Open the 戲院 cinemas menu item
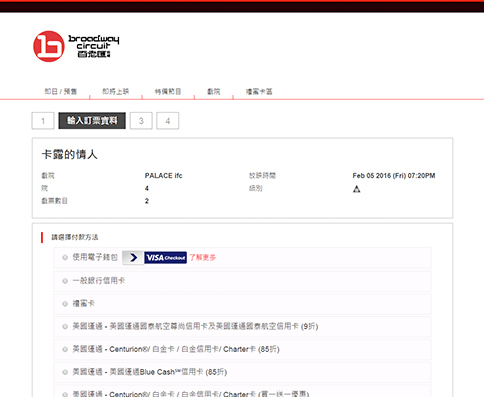This screenshot has height=397, width=484. [214, 91]
